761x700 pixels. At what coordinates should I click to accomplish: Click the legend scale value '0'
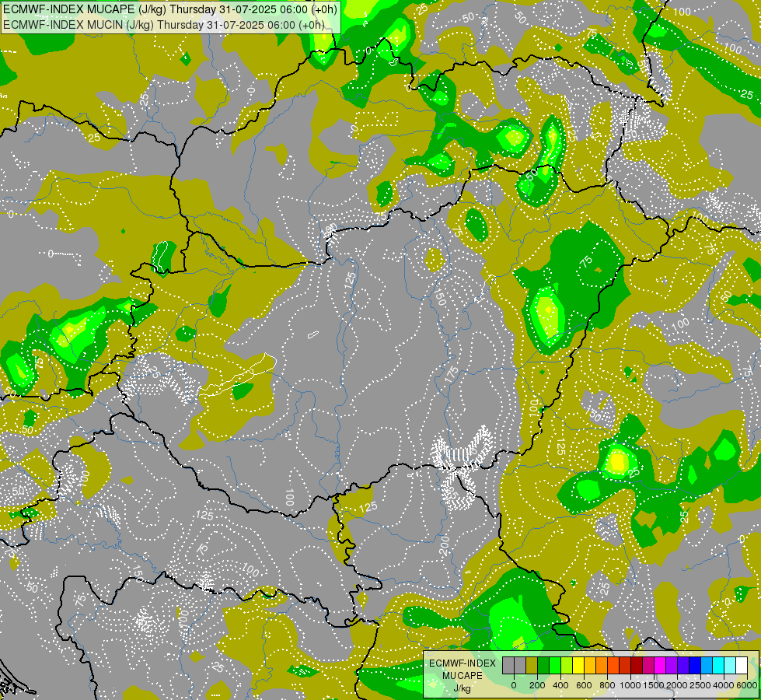[x=514, y=685]
